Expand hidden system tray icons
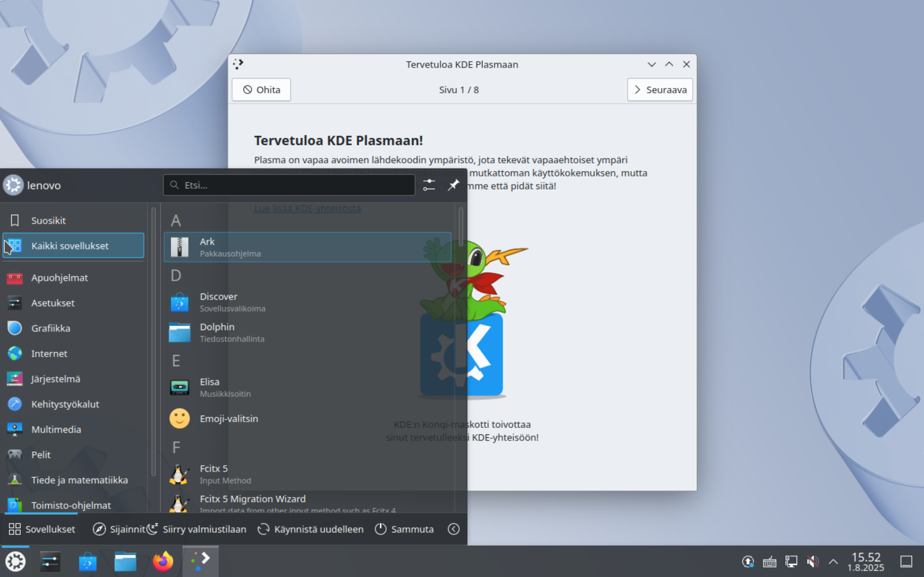 click(x=833, y=561)
